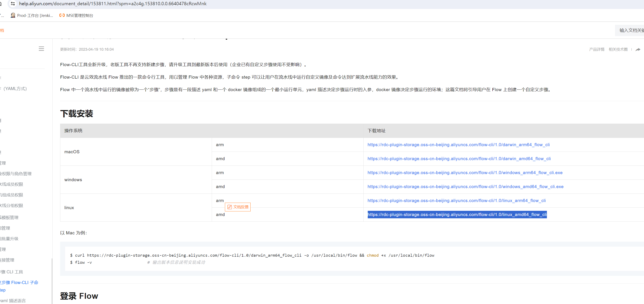
Task: Click the share arrow icon
Action: (638, 49)
